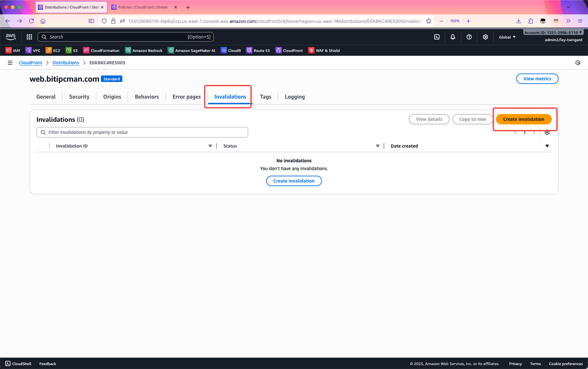Click the orange Create invalidation button
The image size is (588, 369).
523,119
